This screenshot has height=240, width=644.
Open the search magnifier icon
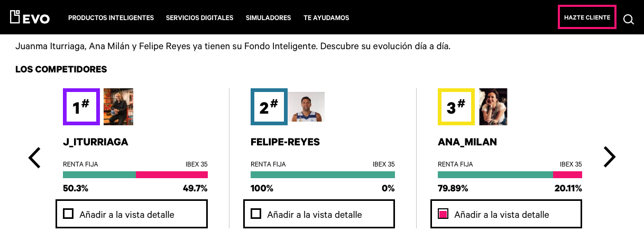coord(629,20)
